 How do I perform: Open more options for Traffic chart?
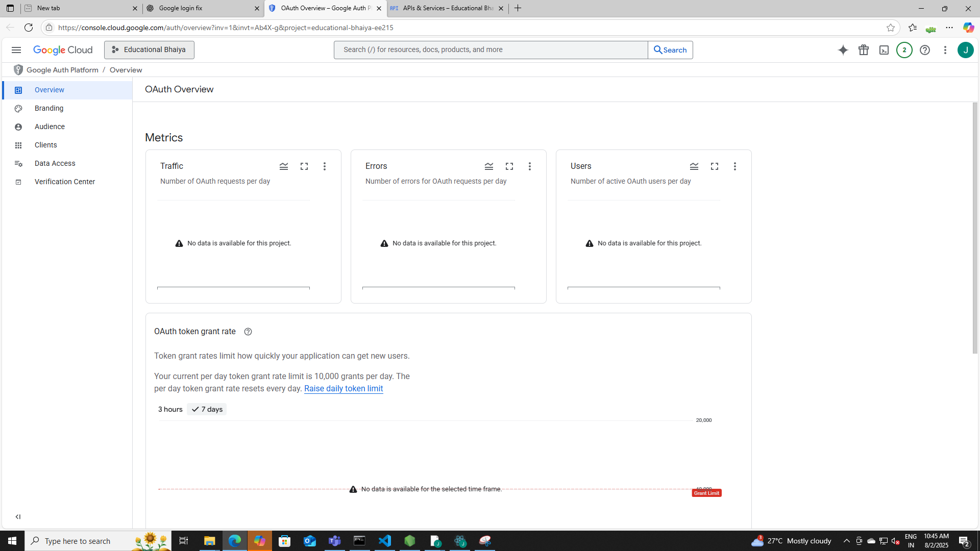(325, 166)
